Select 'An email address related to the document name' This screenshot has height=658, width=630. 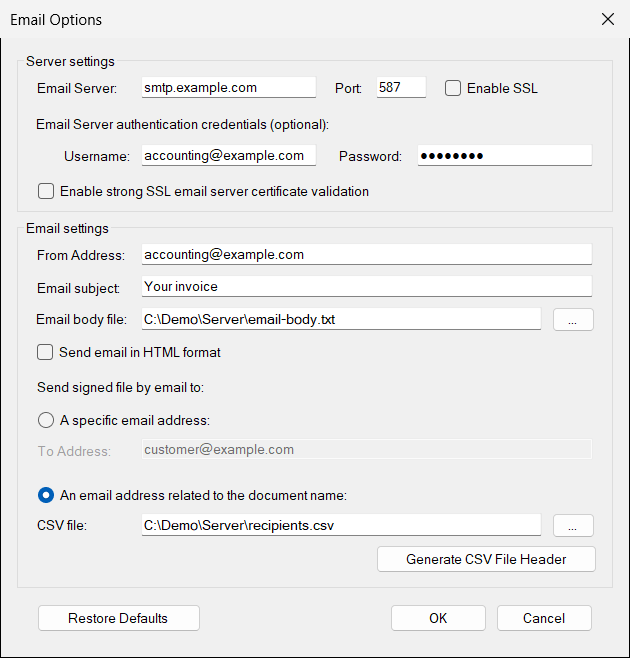46,495
